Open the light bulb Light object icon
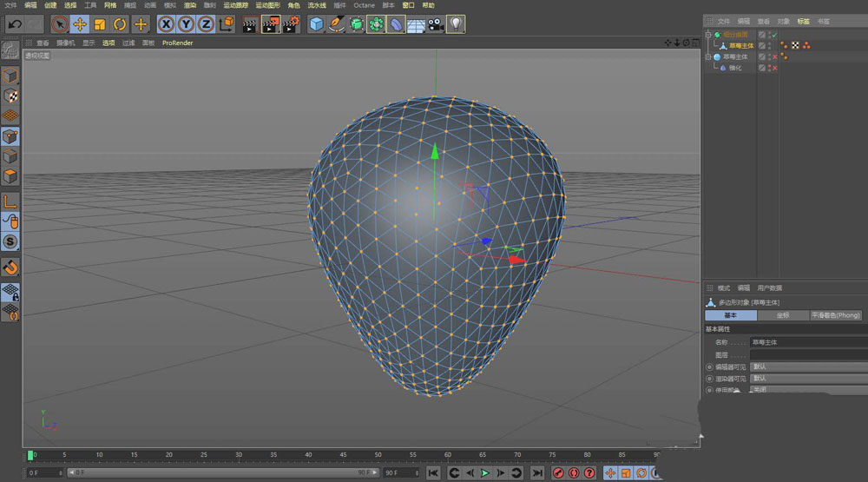The width and height of the screenshot is (868, 482). click(x=455, y=24)
